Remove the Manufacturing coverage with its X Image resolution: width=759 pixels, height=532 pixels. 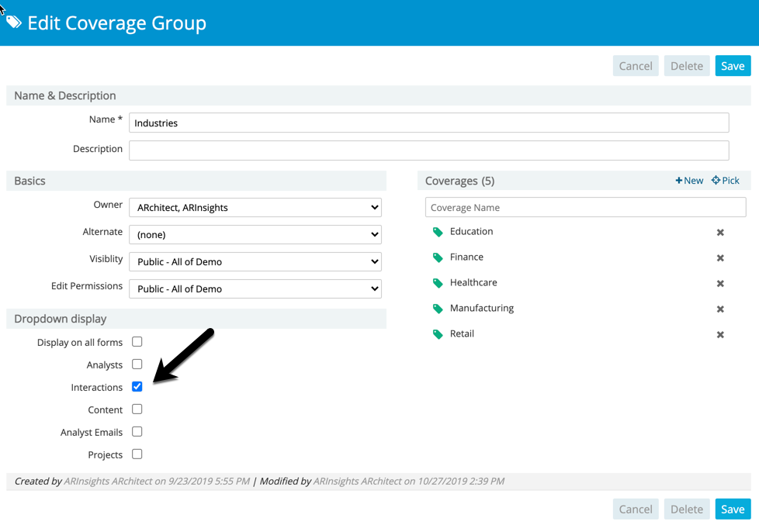click(720, 309)
